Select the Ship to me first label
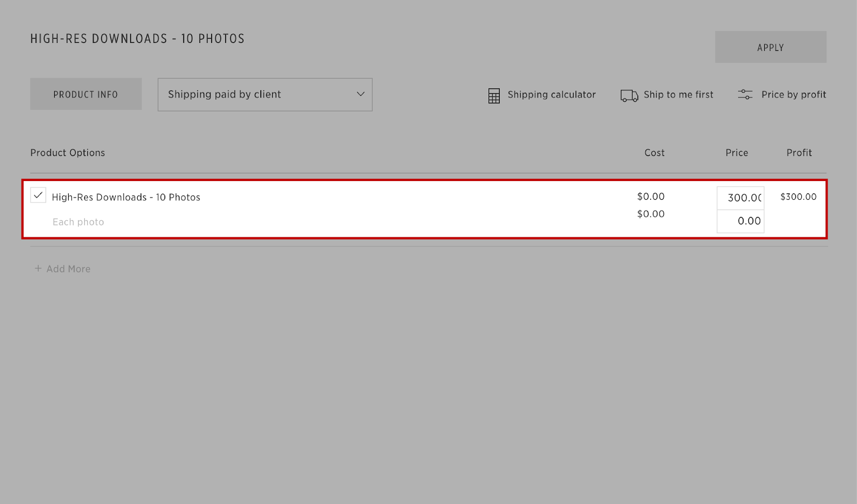Screen dimensions: 857x504 (x=678, y=95)
